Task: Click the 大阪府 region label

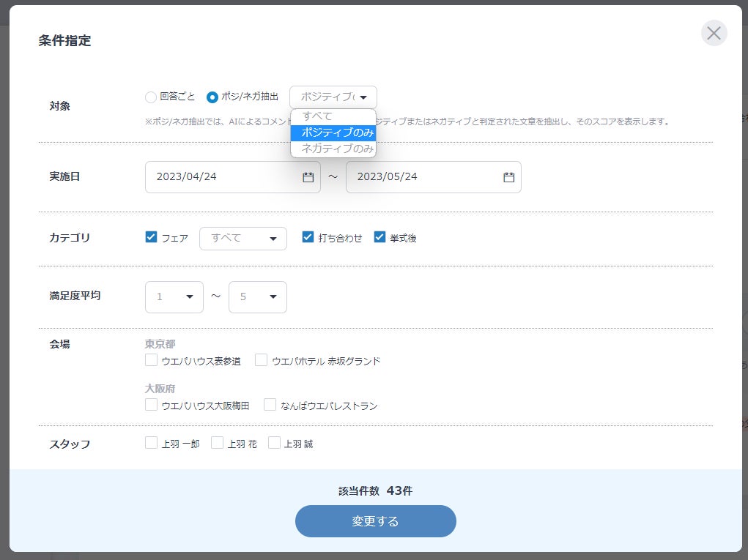Action: [160, 389]
